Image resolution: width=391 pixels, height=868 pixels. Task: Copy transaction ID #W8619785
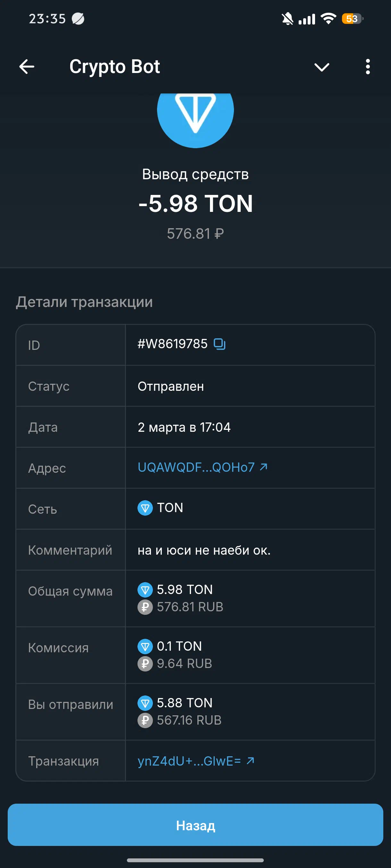click(220, 344)
